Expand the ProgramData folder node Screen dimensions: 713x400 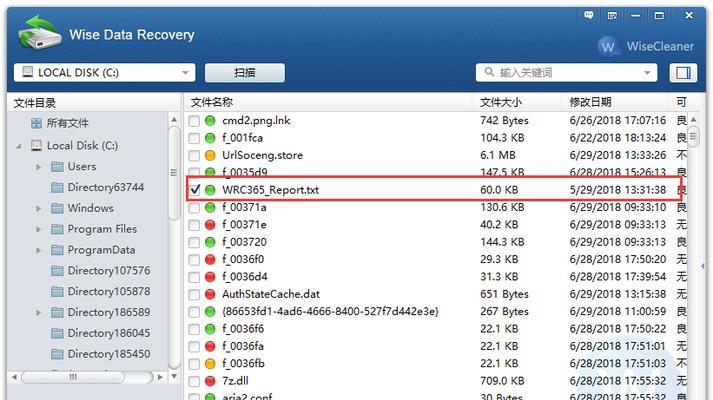click(x=39, y=250)
